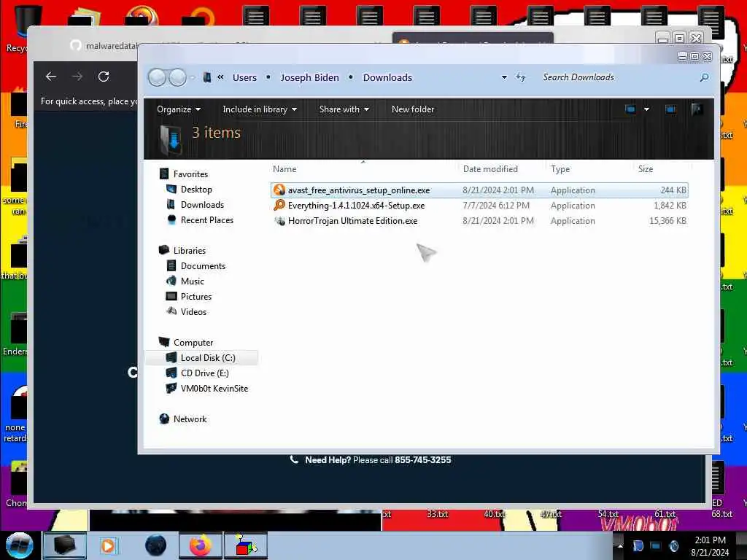Open Desktop under Favorites

(196, 190)
